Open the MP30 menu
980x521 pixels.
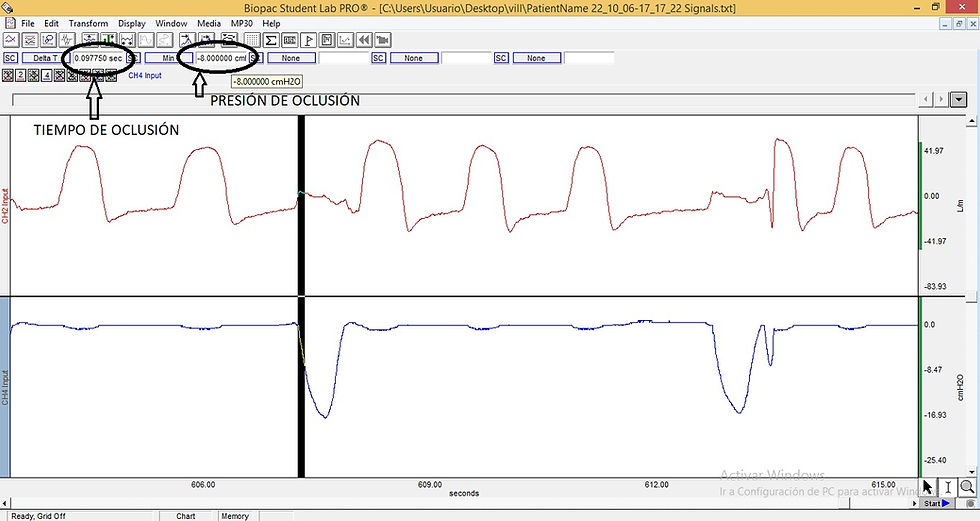tap(242, 23)
